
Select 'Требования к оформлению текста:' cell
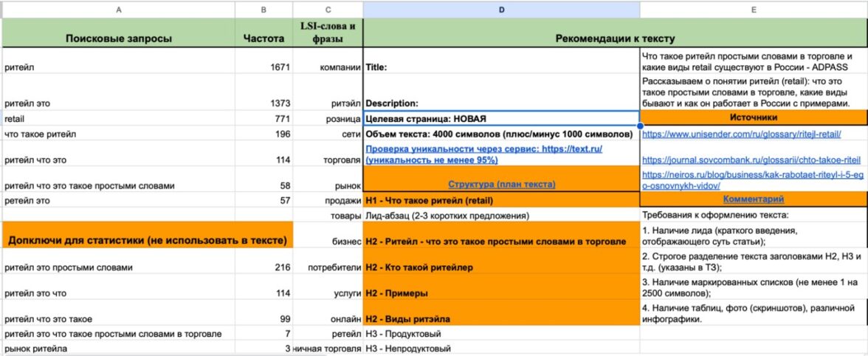754,215
